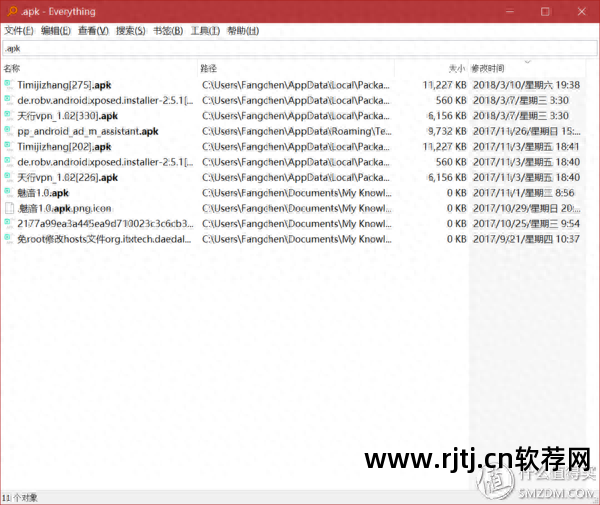The width and height of the screenshot is (600, 505).
Task: Select the de.robv.android.xposed.installer row dated 2018/3/7
Action: (293, 100)
